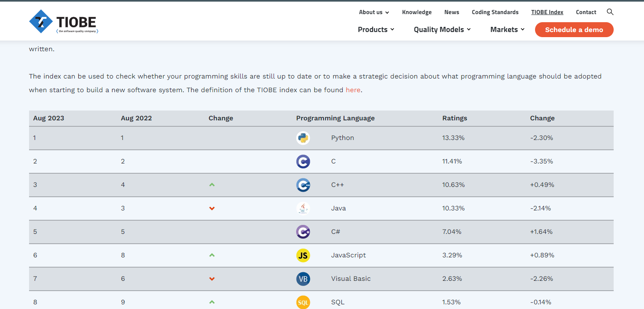This screenshot has height=309, width=644.
Task: Select the C++ language name
Action: (x=338, y=185)
